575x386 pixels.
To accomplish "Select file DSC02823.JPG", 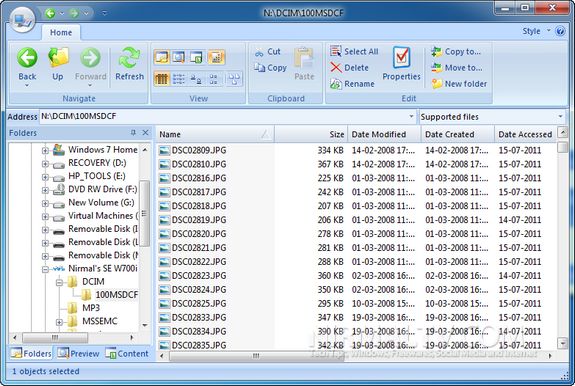I will point(199,276).
